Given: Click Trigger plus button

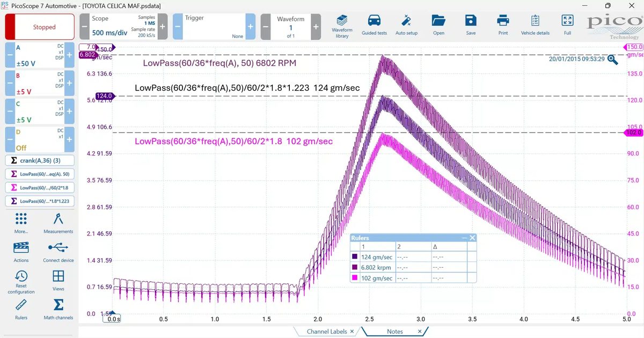Looking at the screenshot, I should [250, 26].
